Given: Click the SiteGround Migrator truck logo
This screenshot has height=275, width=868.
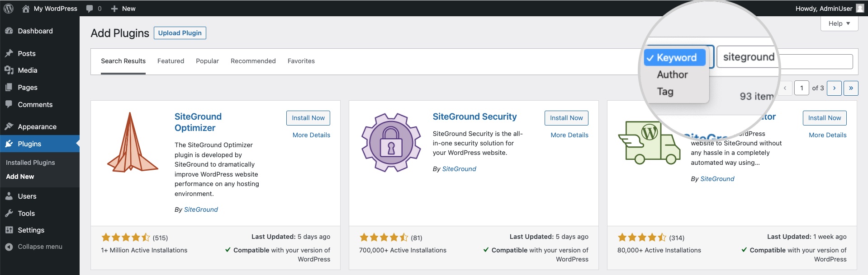Looking at the screenshot, I should tap(649, 142).
